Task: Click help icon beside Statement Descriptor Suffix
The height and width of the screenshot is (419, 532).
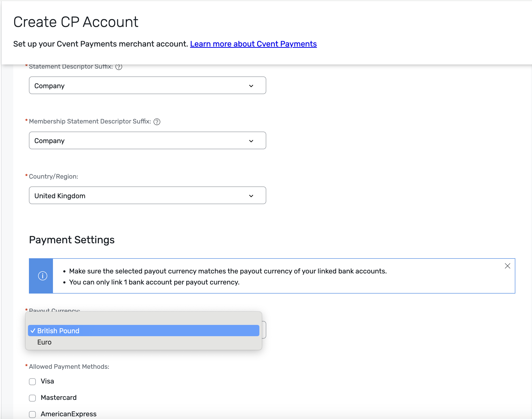Action: click(x=119, y=67)
